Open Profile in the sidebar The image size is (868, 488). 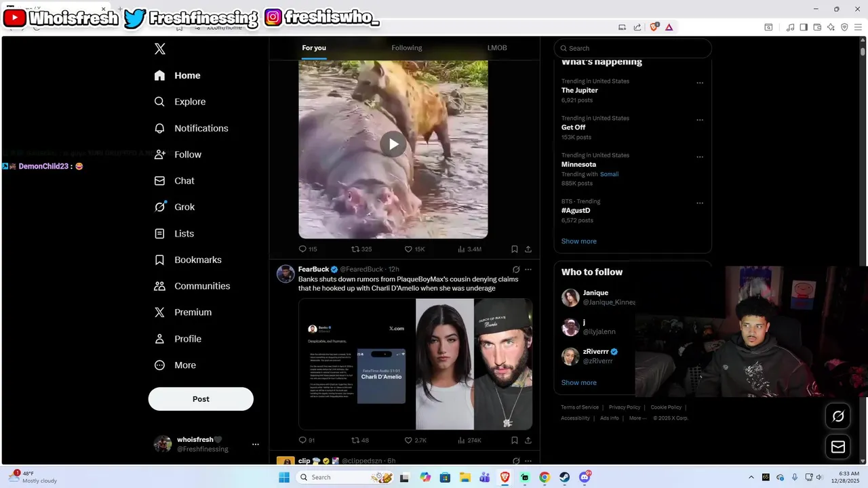click(x=178, y=339)
